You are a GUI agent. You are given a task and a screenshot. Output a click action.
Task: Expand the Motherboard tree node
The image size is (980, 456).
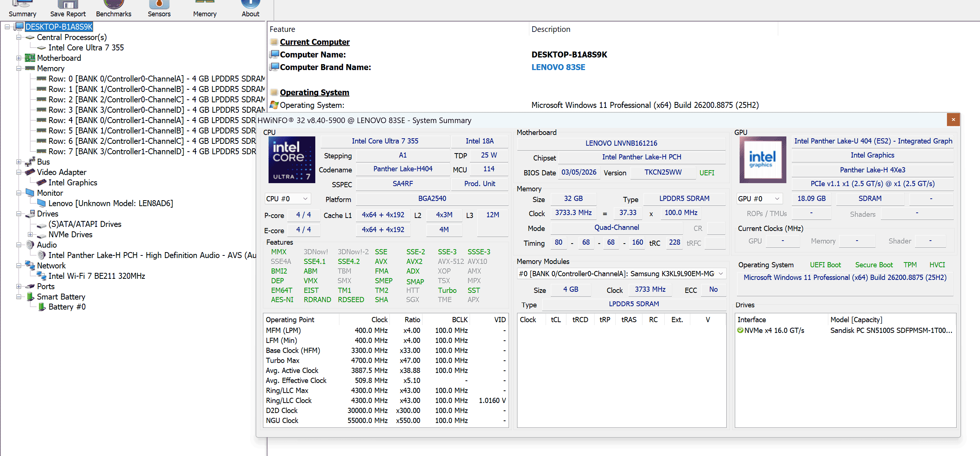tap(18, 58)
